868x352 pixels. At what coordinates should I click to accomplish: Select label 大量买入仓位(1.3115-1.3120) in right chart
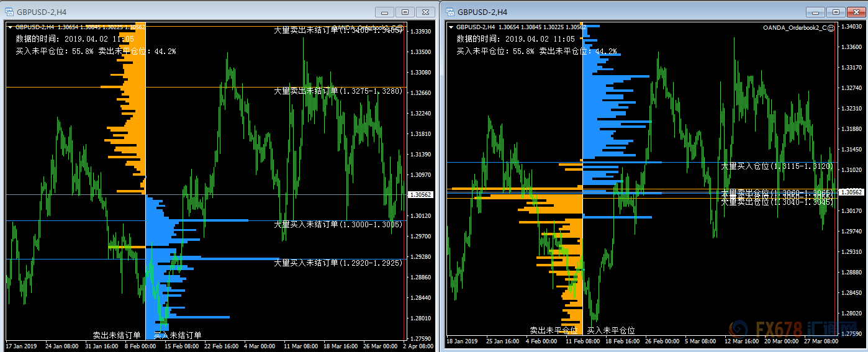pos(777,166)
